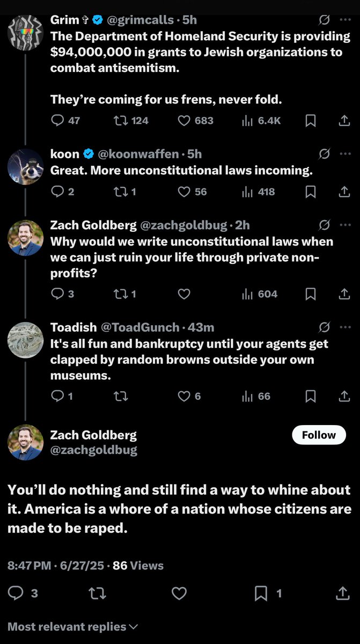Open more options on Grim's tweet
Screen dimensions: 360x644
[344, 20]
